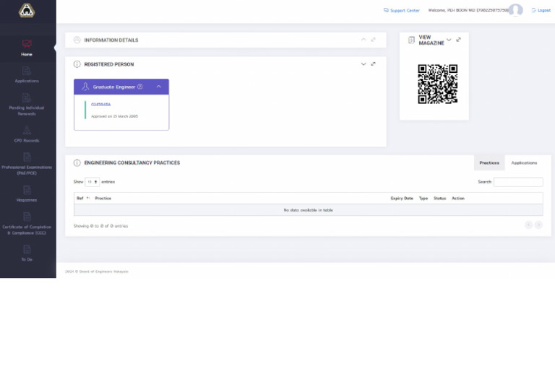
Task: Fullscreen the View Magazine panel
Action: click(x=458, y=40)
